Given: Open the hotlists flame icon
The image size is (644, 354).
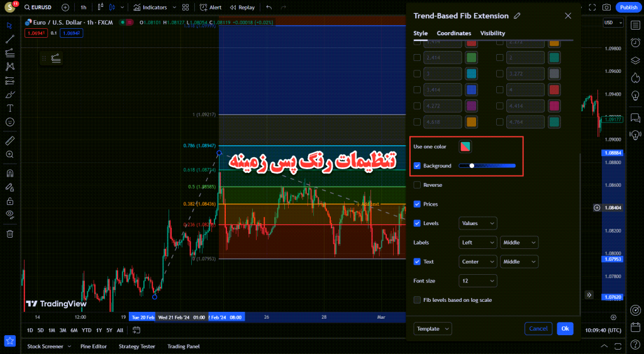Looking at the screenshot, I should pyautogui.click(x=635, y=77).
